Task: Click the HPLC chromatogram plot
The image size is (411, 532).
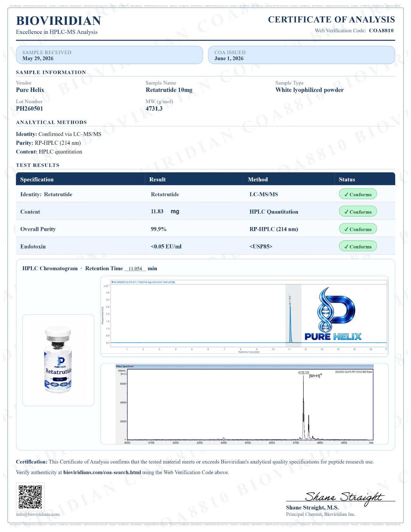Action: 244,316
